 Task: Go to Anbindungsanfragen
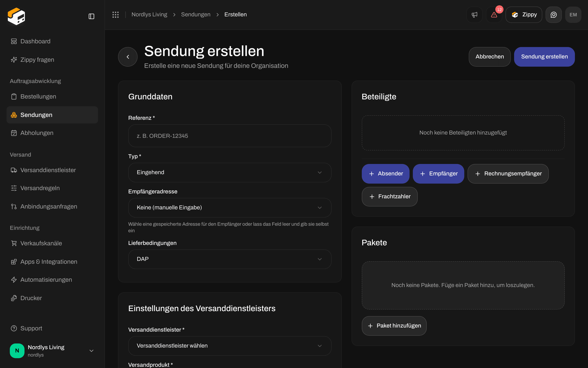click(52, 206)
